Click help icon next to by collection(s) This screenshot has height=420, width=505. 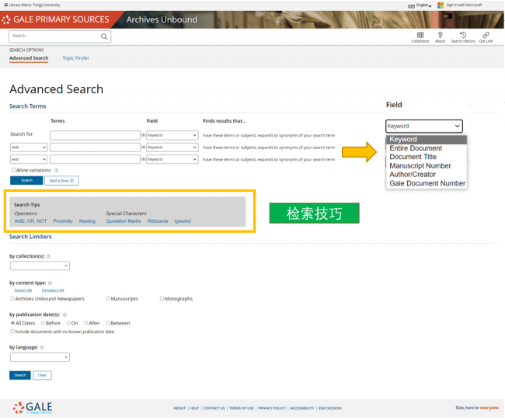click(x=48, y=256)
